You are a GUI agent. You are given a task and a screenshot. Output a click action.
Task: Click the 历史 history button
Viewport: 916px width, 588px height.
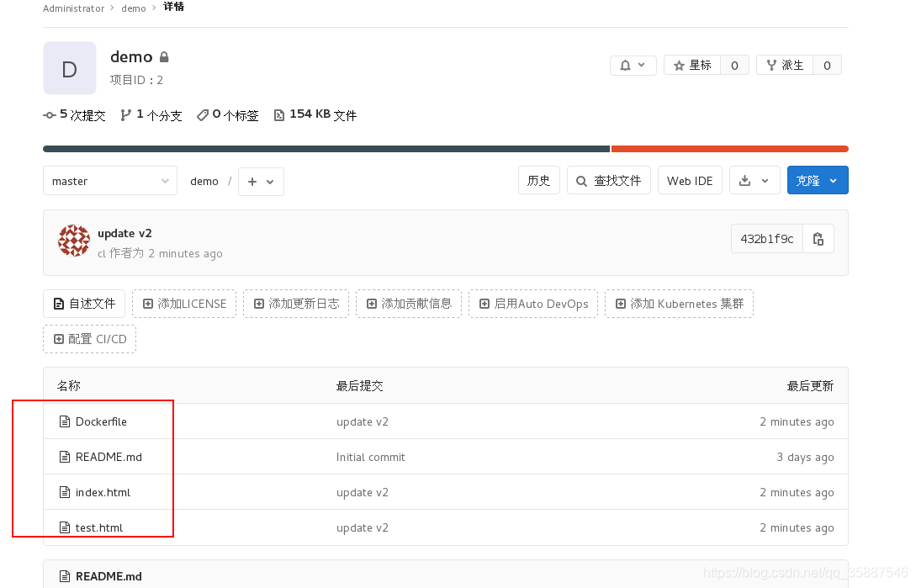538,181
